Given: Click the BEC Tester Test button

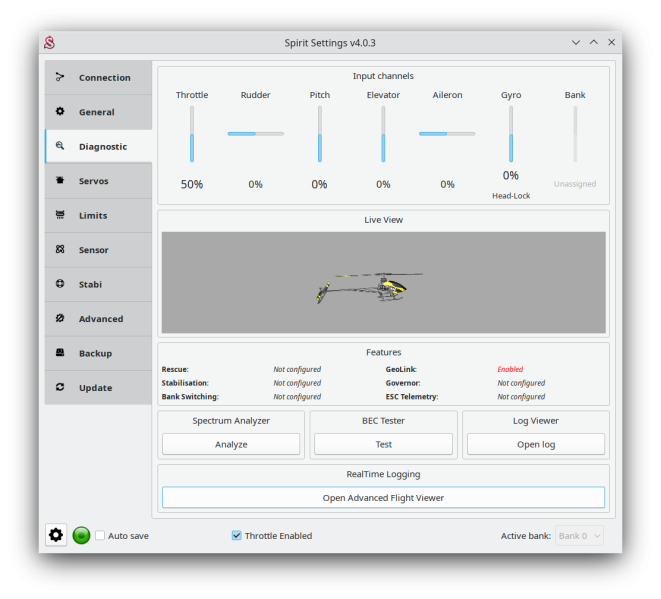Looking at the screenshot, I should point(383,444).
